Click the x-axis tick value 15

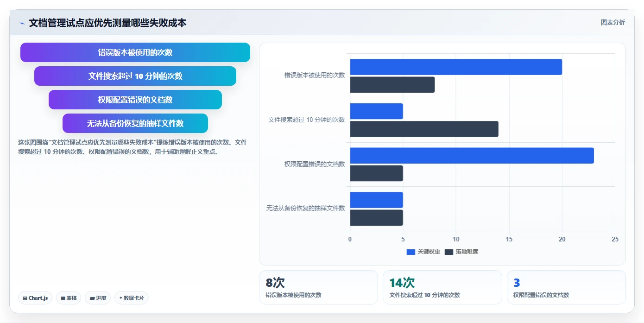click(509, 239)
